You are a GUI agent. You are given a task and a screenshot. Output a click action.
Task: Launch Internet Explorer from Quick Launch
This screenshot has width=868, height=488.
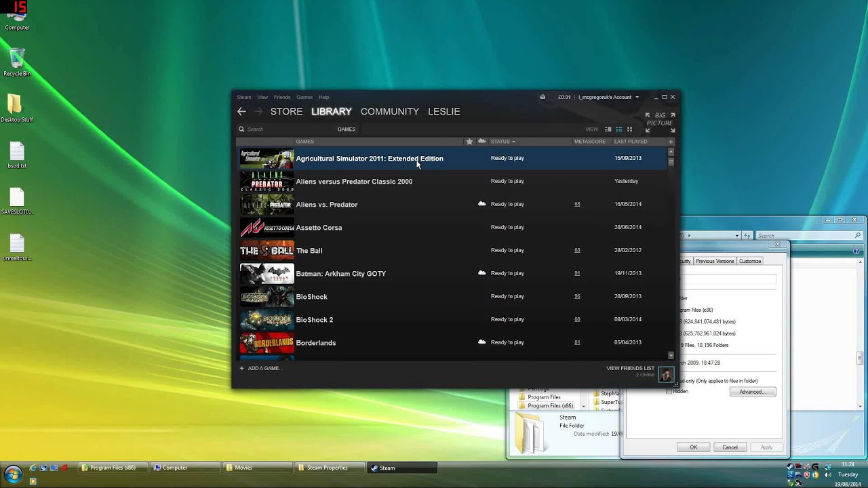click(33, 468)
